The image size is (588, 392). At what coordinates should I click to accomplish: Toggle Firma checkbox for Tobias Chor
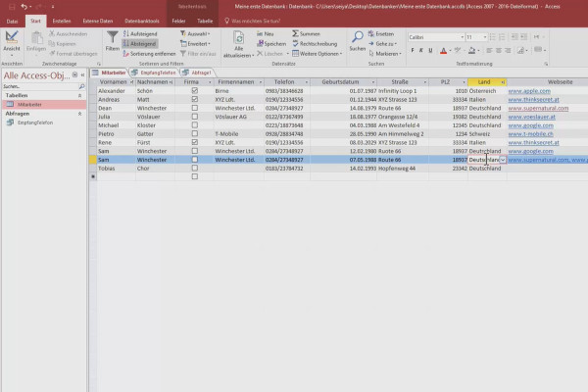(195, 168)
